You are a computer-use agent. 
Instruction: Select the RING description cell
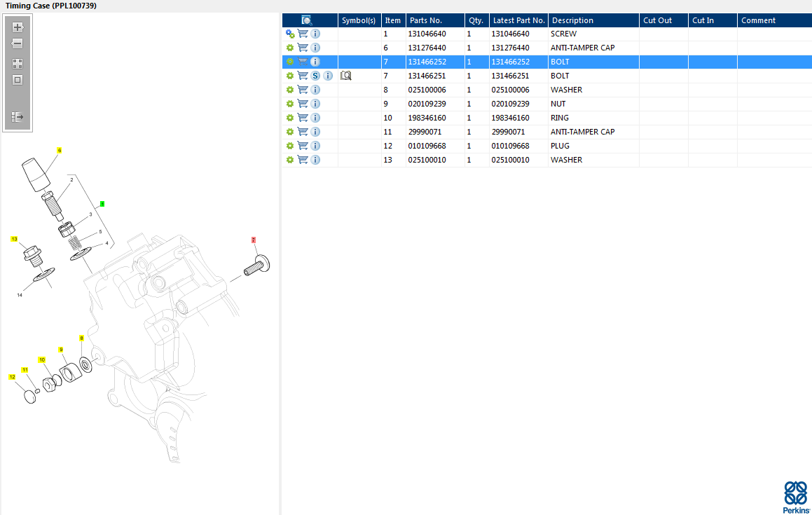pos(593,118)
